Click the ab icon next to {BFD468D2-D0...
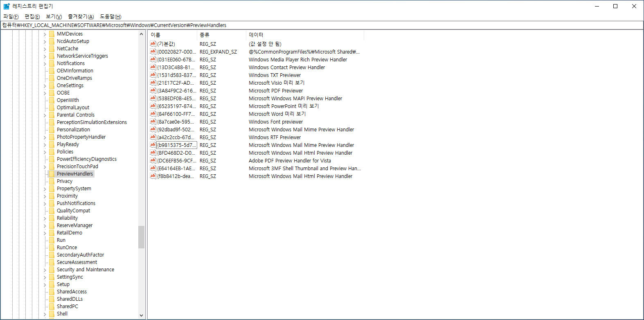The image size is (644, 320). click(153, 153)
